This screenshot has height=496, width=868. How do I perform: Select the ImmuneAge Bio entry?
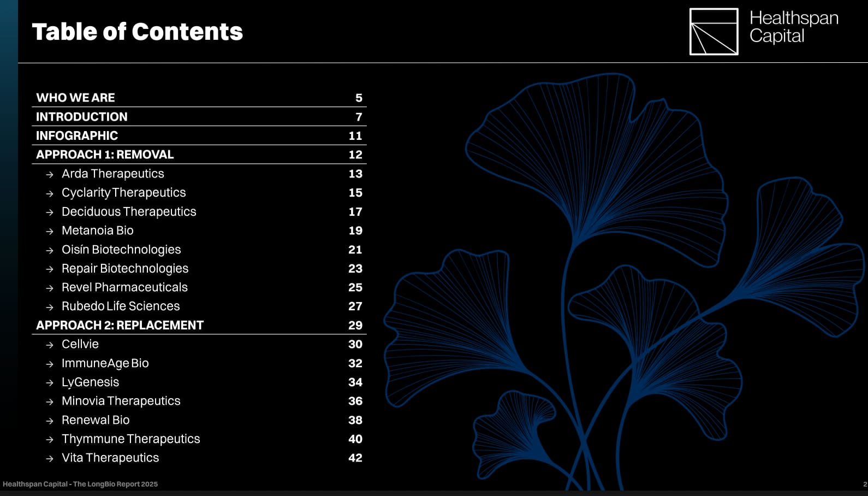(x=105, y=363)
